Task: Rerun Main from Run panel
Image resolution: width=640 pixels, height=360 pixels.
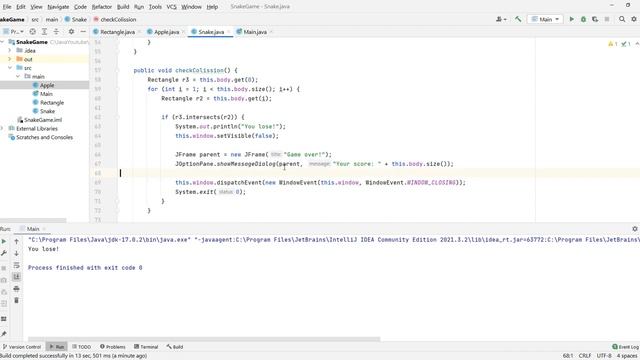Action: (x=4, y=241)
